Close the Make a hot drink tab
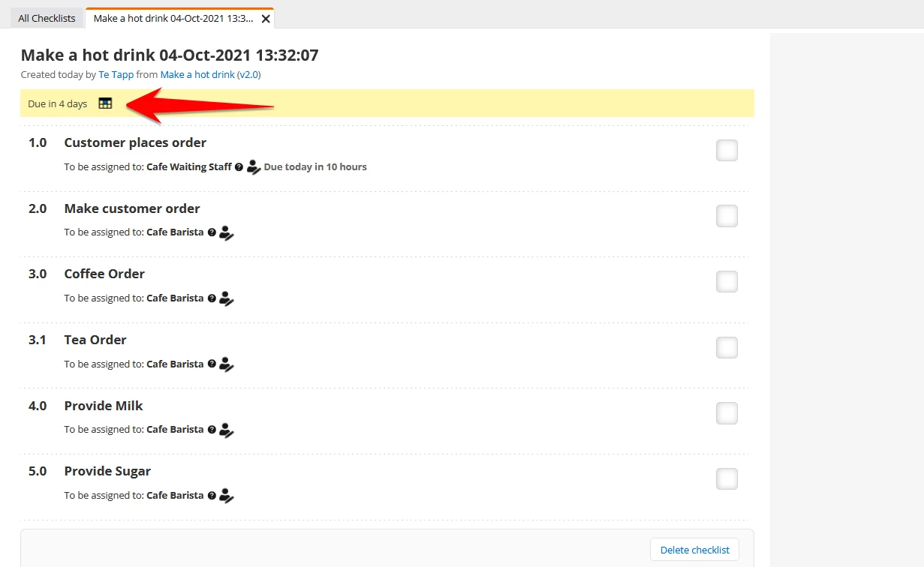 (265, 17)
